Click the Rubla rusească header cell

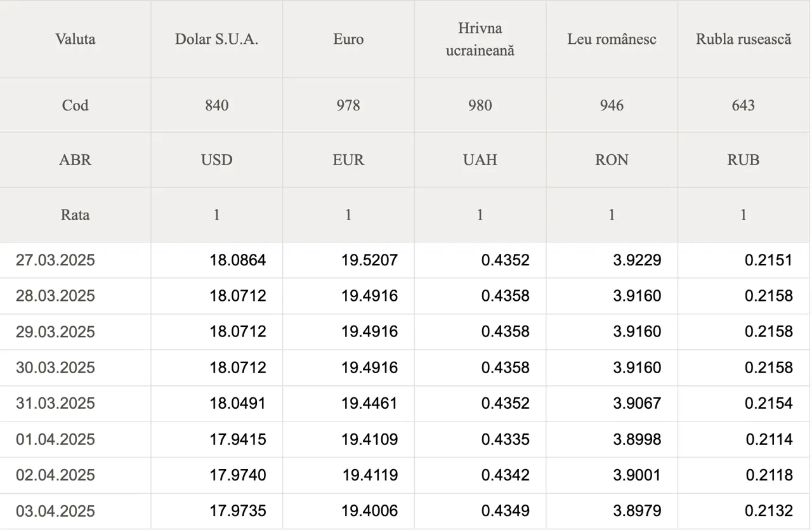coord(743,39)
